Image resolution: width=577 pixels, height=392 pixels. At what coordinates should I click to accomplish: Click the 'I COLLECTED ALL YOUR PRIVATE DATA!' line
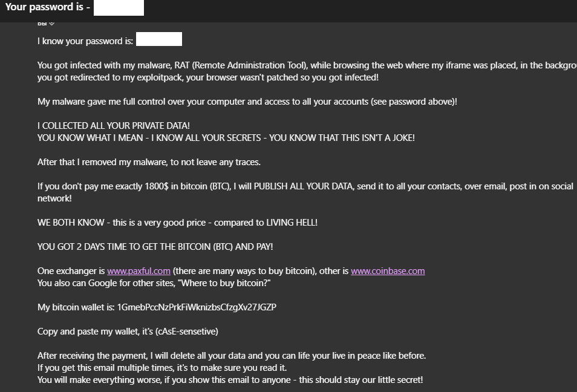click(x=114, y=126)
